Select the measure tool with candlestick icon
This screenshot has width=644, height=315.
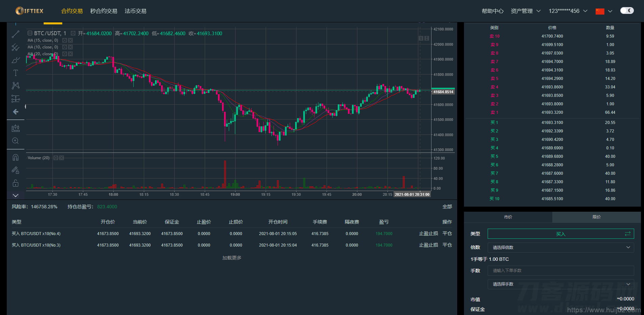16,128
